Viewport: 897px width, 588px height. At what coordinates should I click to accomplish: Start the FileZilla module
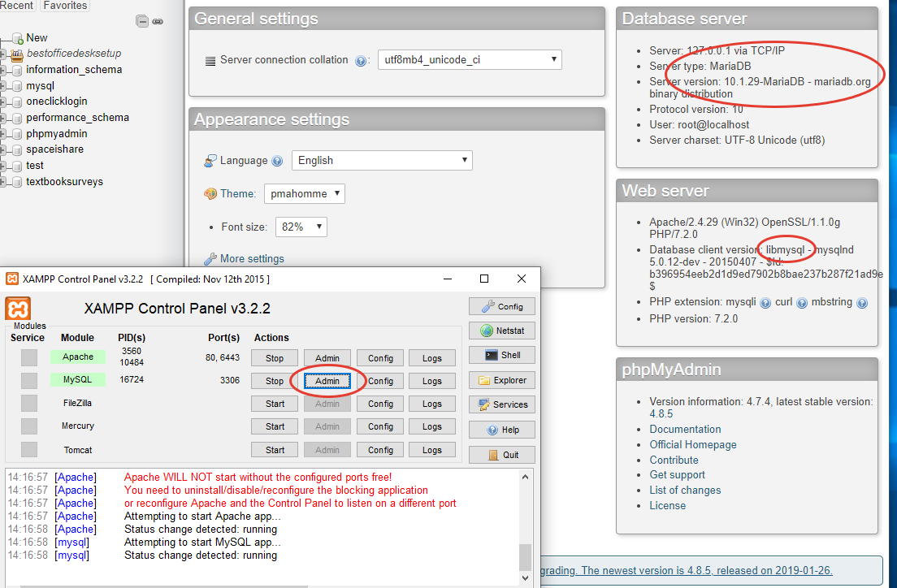(x=275, y=404)
